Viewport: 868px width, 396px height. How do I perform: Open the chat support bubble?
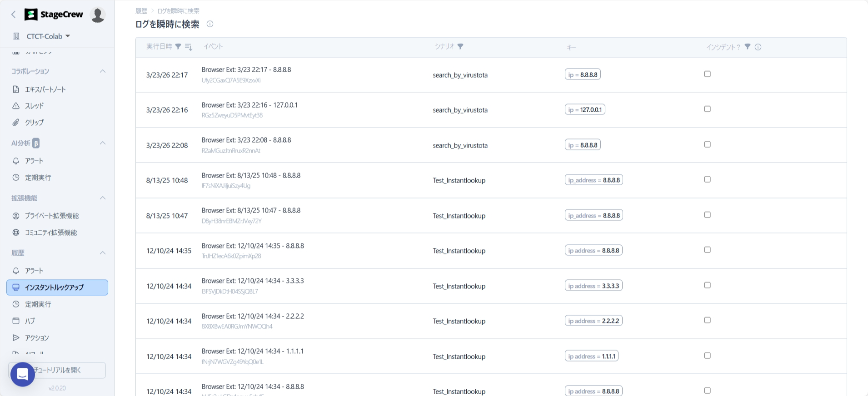click(x=22, y=374)
